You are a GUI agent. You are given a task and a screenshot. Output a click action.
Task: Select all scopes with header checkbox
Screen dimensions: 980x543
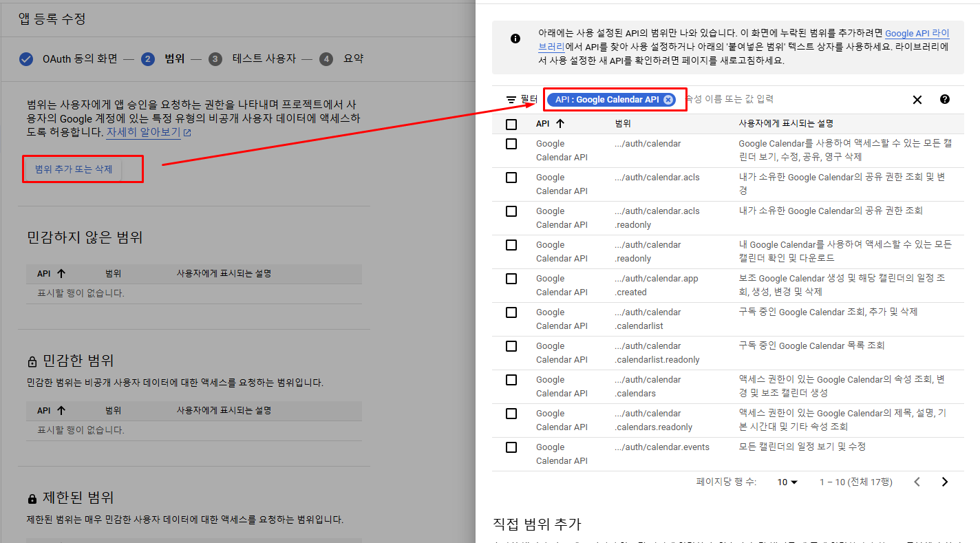point(511,125)
